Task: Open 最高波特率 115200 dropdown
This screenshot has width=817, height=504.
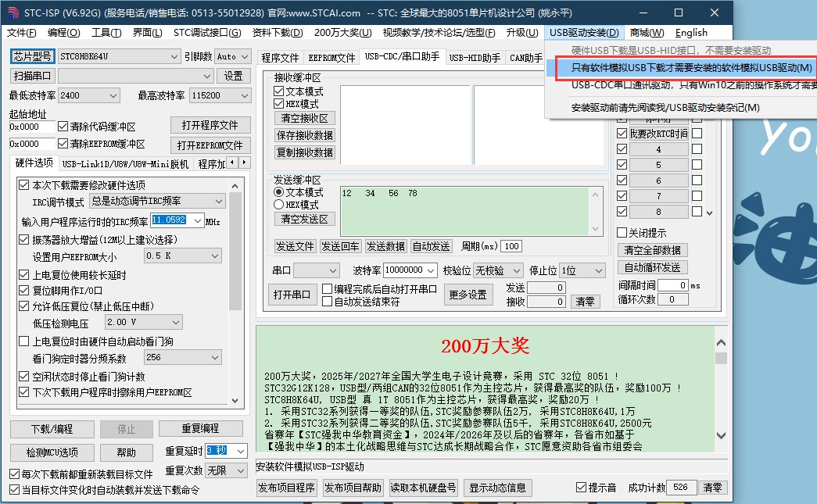Action: pyautogui.click(x=220, y=96)
